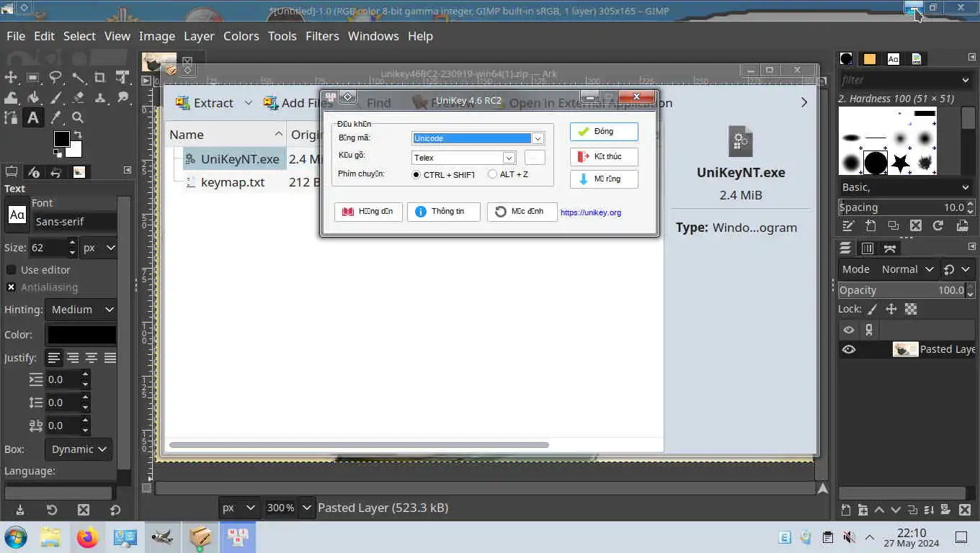
Task: Open UniKey Unicode encoding dropdown
Action: click(538, 138)
